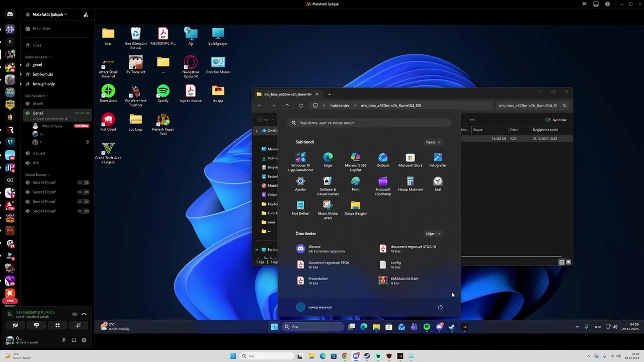Add a new Explorer tab
This screenshot has width=644, height=362.
point(330,94)
